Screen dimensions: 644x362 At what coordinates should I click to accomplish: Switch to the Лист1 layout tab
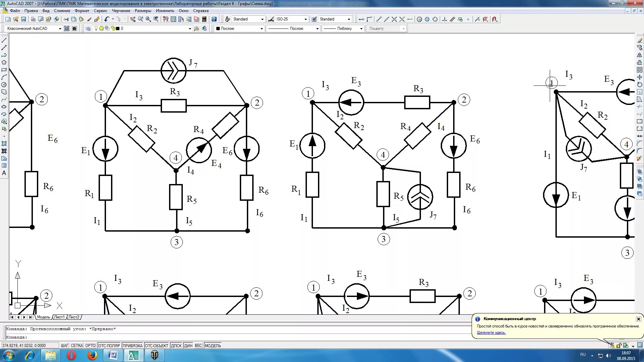pos(59,317)
